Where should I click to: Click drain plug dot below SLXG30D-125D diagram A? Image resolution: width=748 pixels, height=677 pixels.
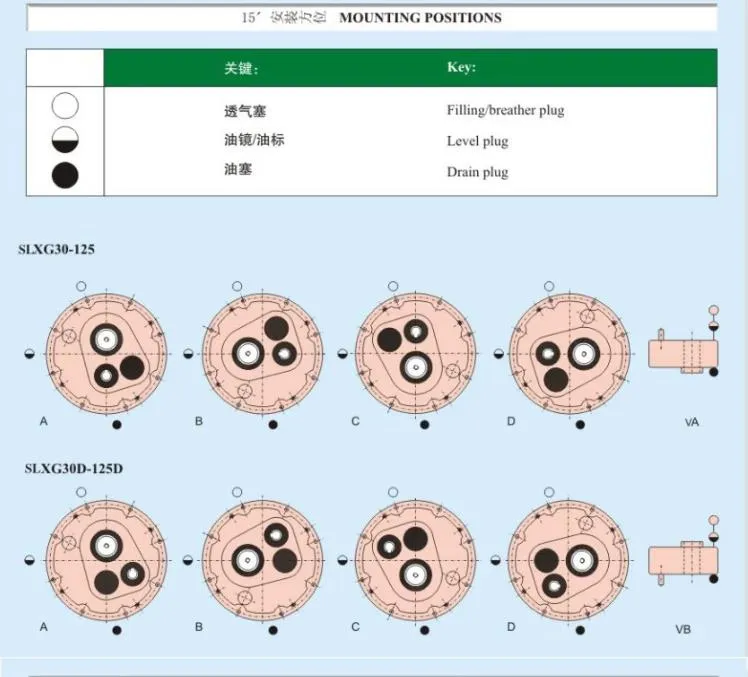tap(117, 630)
